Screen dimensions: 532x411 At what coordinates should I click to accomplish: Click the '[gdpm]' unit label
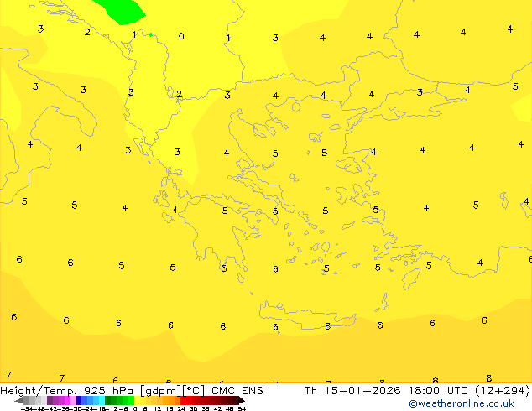click(x=161, y=391)
